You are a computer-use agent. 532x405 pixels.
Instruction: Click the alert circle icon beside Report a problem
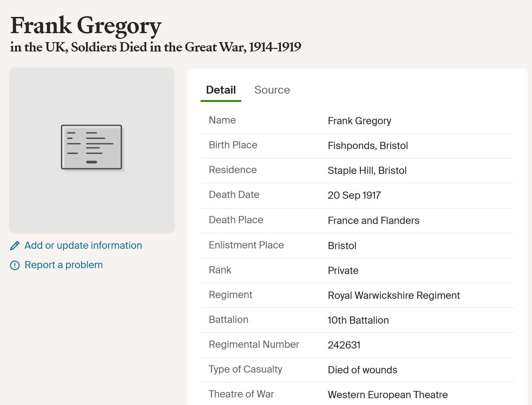click(14, 265)
